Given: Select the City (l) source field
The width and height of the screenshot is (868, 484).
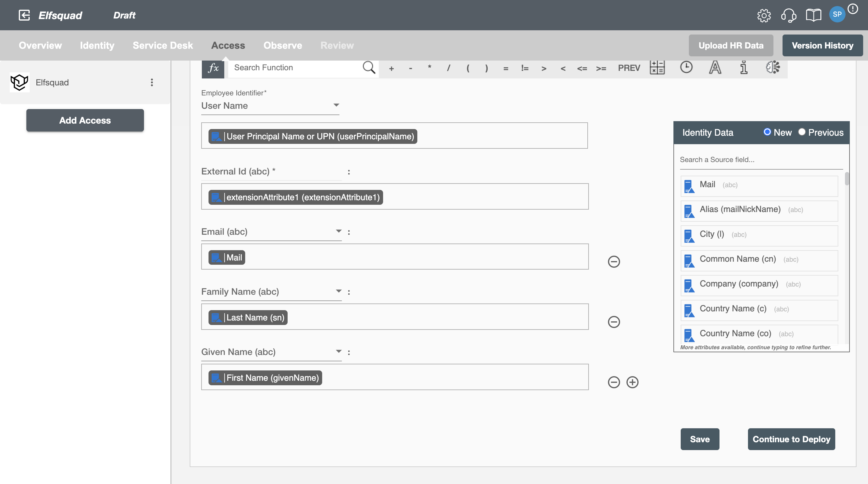Looking at the screenshot, I should pos(759,236).
